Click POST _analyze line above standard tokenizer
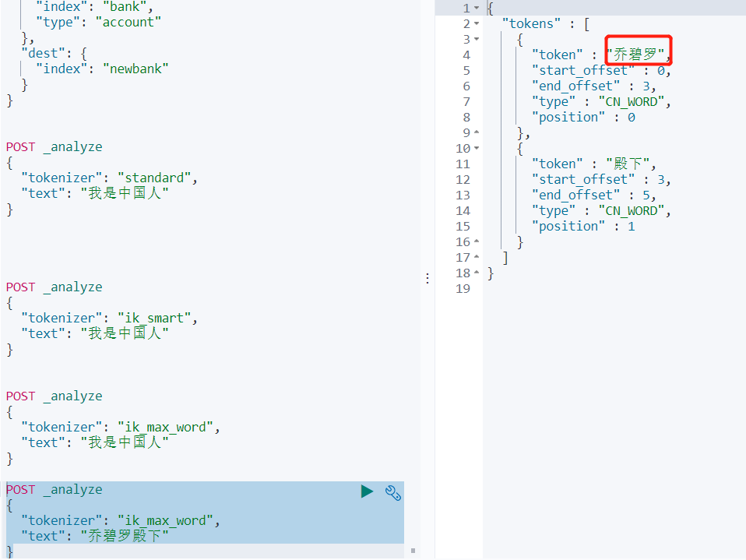This screenshot has height=560, width=746. pyautogui.click(x=54, y=147)
